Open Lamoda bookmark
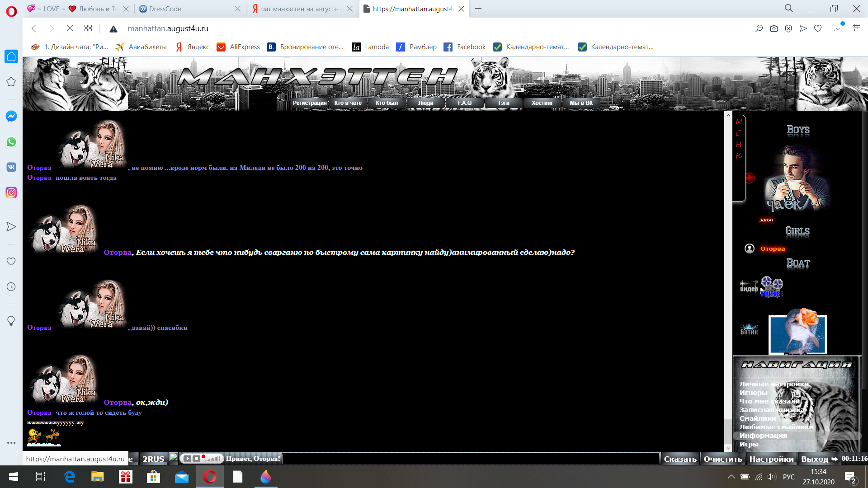Image resolution: width=868 pixels, height=488 pixels. point(371,47)
